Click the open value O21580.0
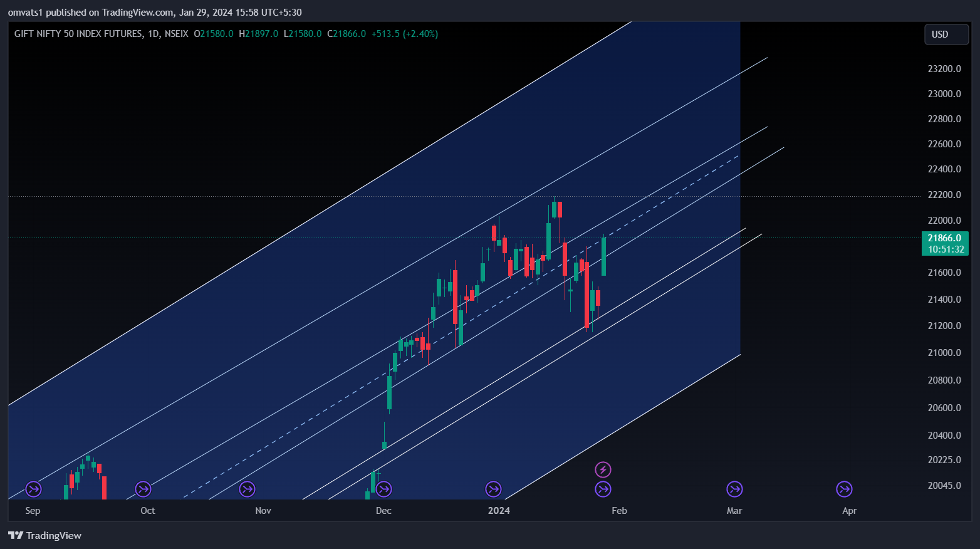980x549 pixels. tap(214, 34)
